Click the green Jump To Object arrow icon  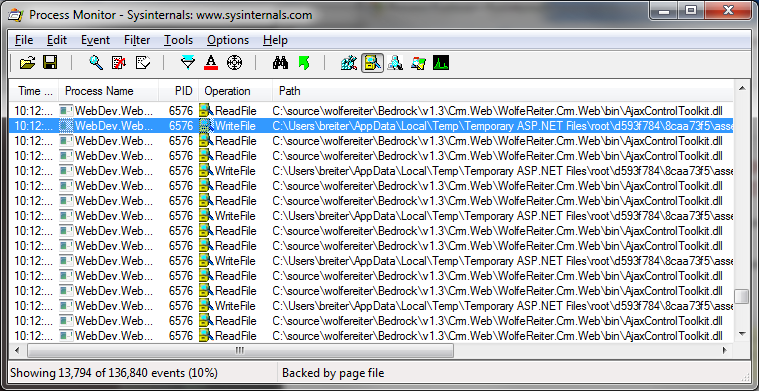[304, 63]
